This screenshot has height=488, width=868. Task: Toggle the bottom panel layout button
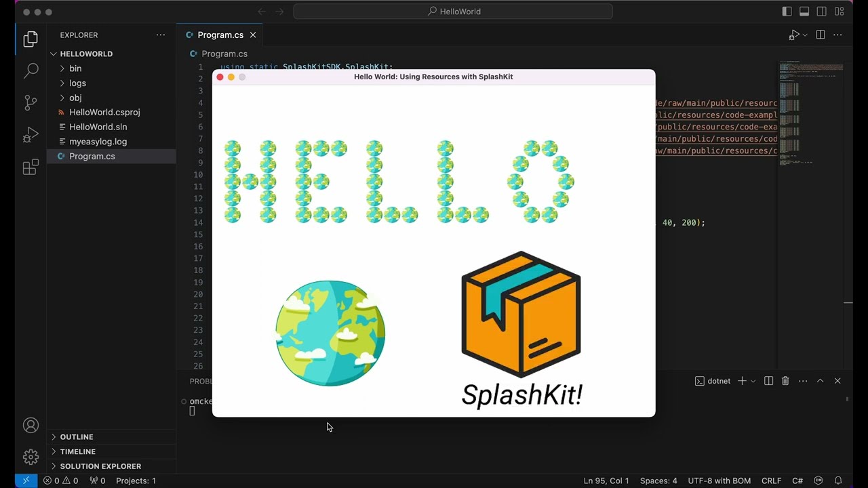804,12
